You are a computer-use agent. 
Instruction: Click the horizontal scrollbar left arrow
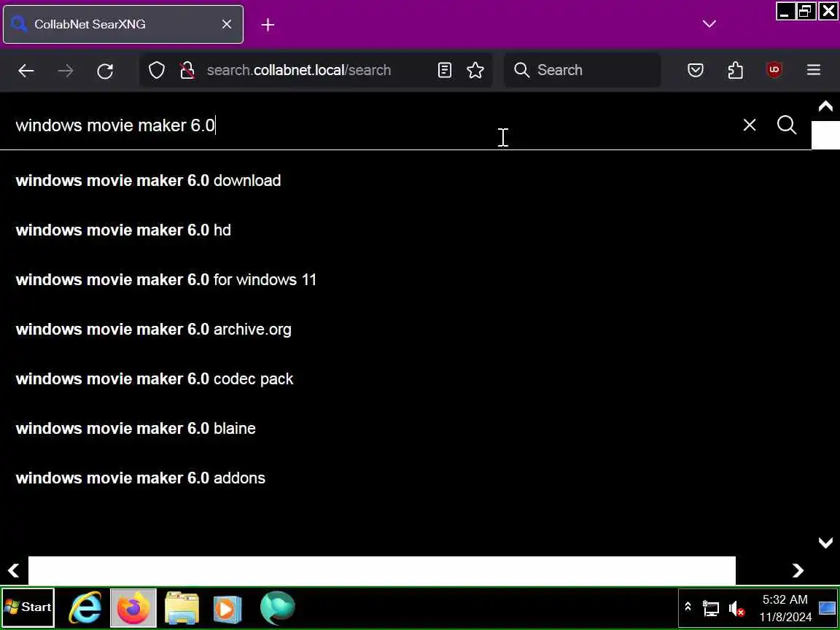[x=13, y=570]
